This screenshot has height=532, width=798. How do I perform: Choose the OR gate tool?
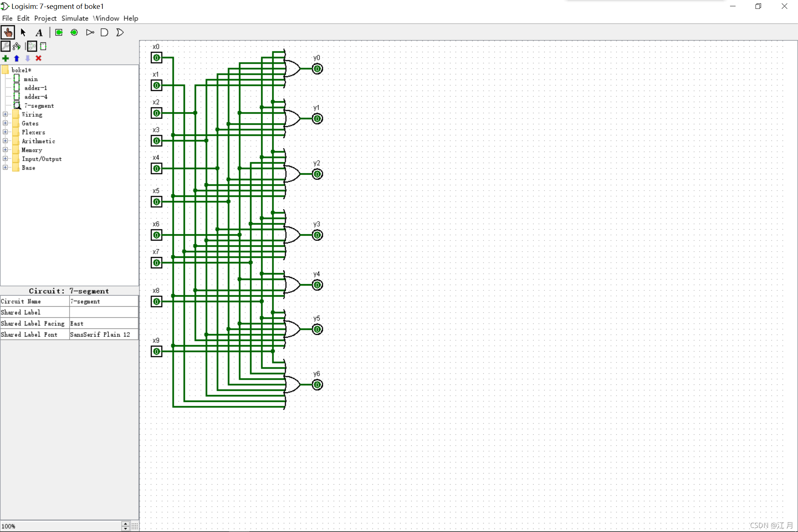point(120,33)
